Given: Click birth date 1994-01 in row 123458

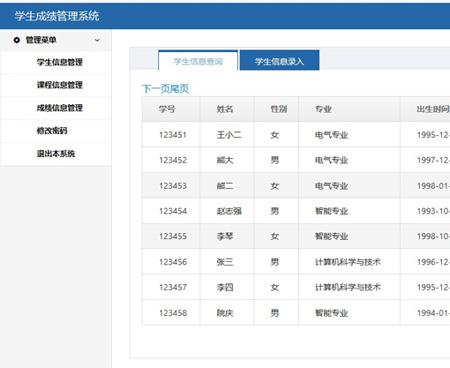Looking at the screenshot, I should click(x=433, y=313).
